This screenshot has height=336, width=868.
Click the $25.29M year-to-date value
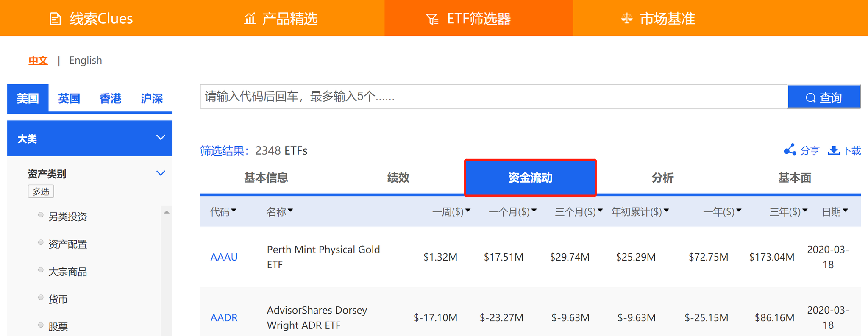pyautogui.click(x=636, y=257)
